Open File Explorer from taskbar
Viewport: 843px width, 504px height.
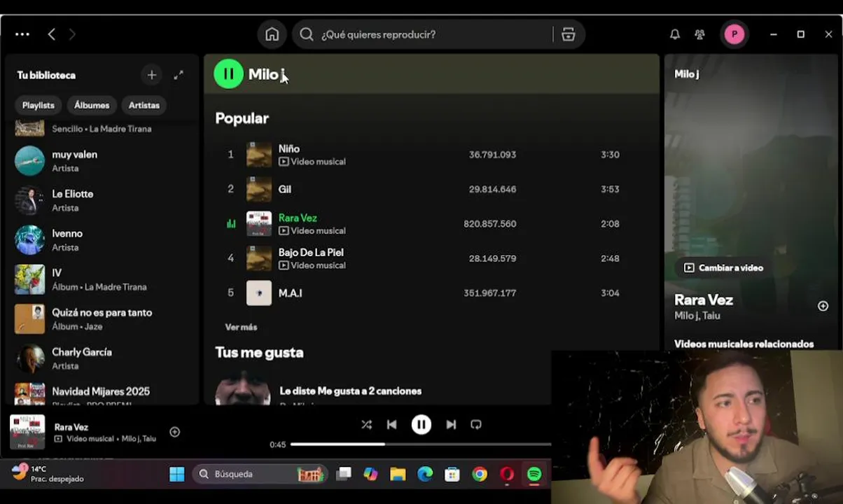click(398, 475)
